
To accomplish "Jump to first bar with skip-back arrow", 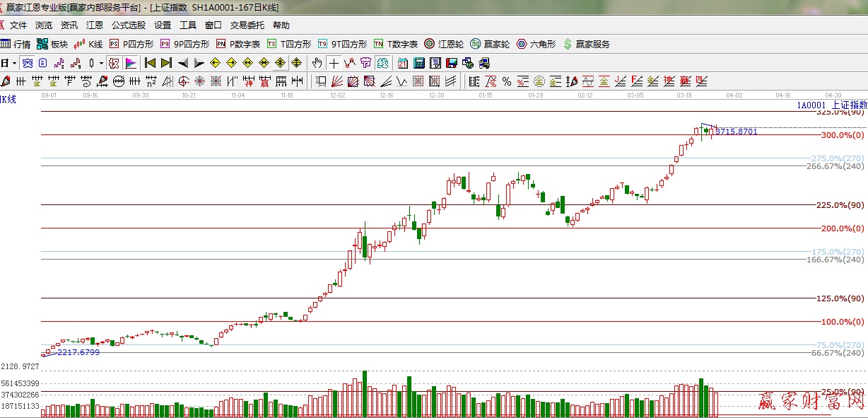I will (150, 63).
